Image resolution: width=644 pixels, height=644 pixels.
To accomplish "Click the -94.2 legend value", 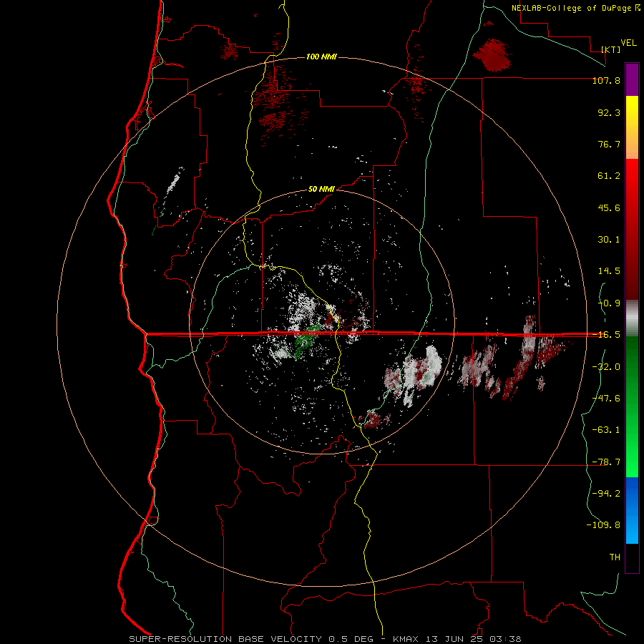I will (606, 494).
